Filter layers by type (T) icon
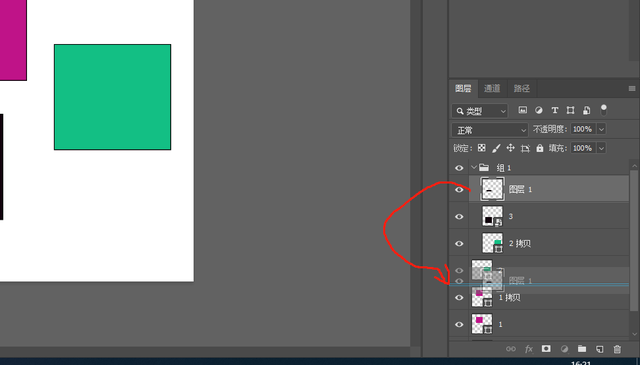 tap(555, 110)
